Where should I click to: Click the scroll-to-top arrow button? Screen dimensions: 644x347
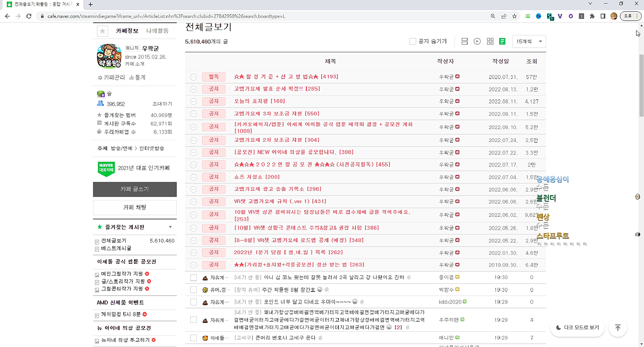click(x=617, y=328)
